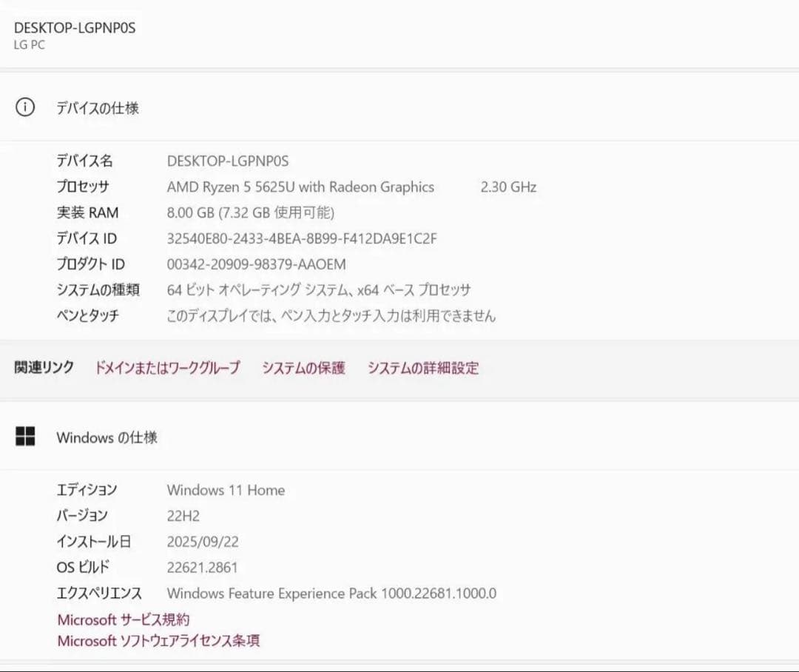This screenshot has height=672, width=799.
Task: Click the LG PC subtitle text
Action: click(x=28, y=45)
